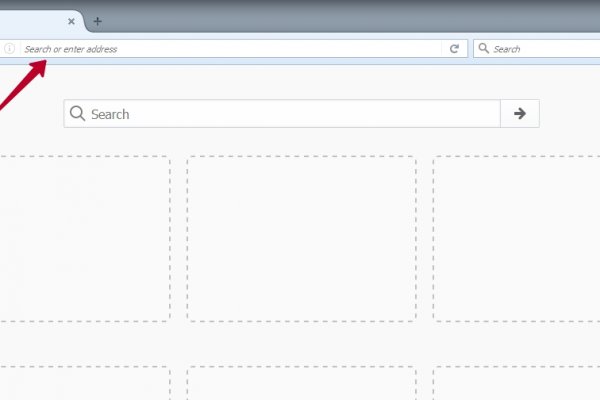
Task: Focus the 'Search or enter address' bar
Action: pos(230,48)
